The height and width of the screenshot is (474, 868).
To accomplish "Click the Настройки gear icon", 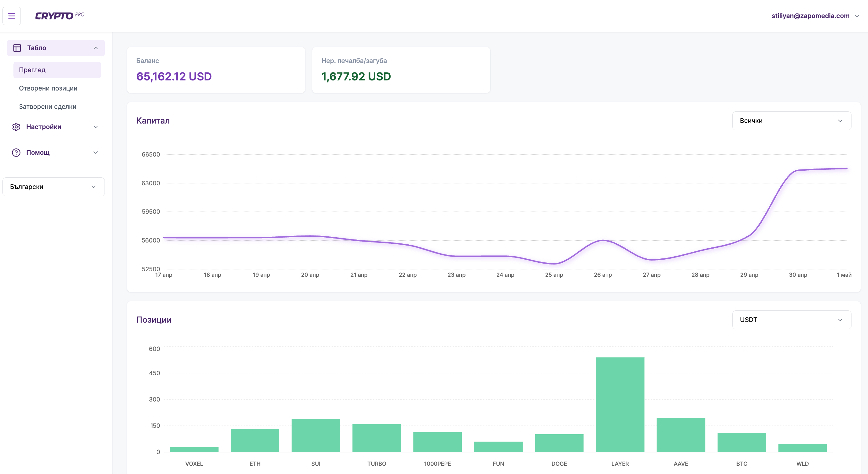I will click(x=16, y=127).
